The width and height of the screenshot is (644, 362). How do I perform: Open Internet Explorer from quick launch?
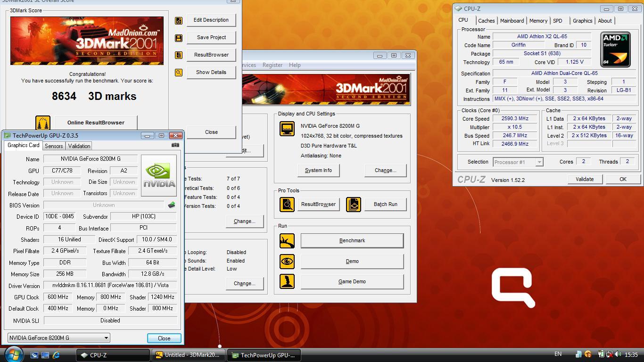pos(57,355)
